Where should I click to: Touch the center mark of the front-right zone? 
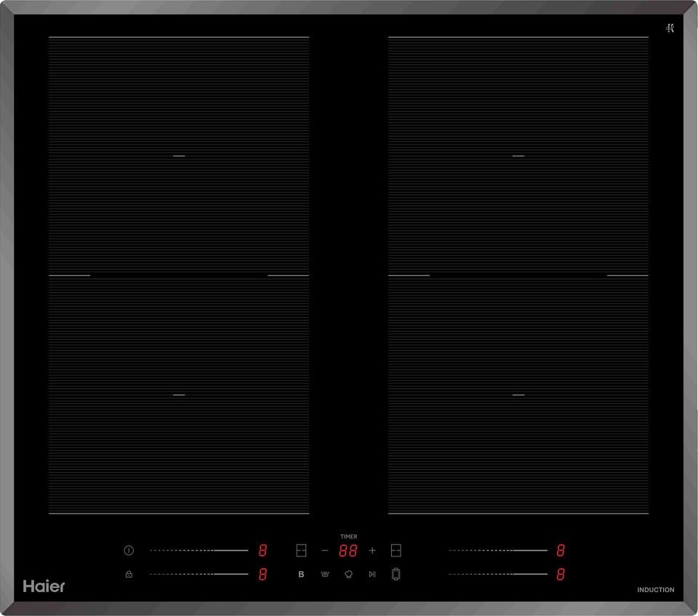pyautogui.click(x=518, y=395)
